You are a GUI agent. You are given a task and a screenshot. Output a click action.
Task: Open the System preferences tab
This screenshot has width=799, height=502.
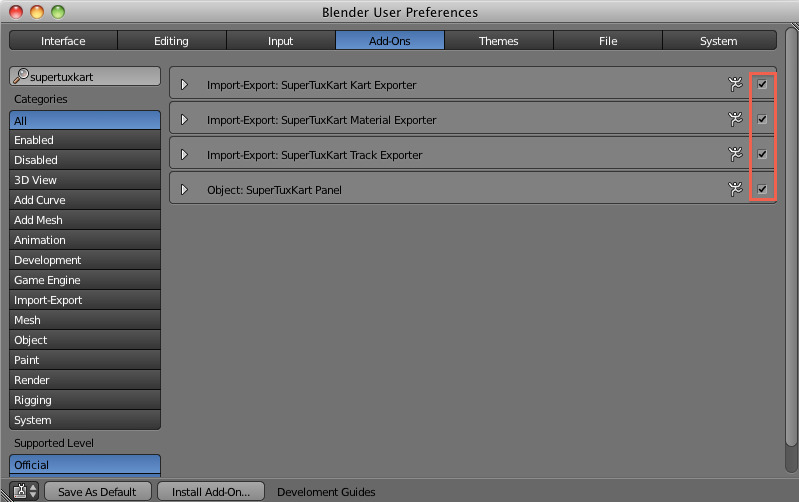(x=719, y=40)
